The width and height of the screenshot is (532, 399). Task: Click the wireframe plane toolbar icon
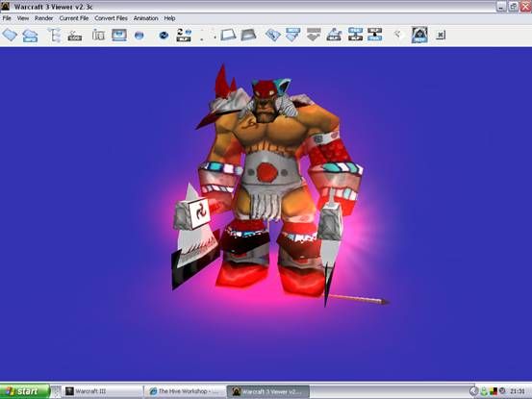[228, 35]
